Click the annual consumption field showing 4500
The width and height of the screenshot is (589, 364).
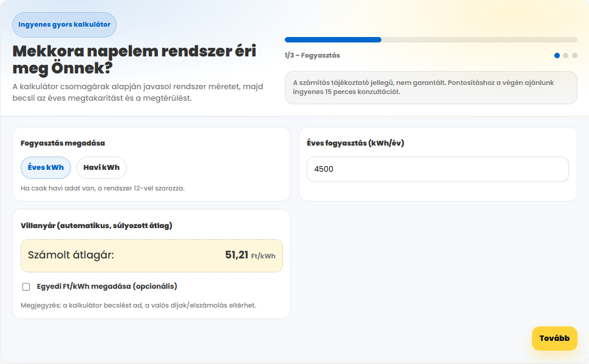[x=437, y=169]
